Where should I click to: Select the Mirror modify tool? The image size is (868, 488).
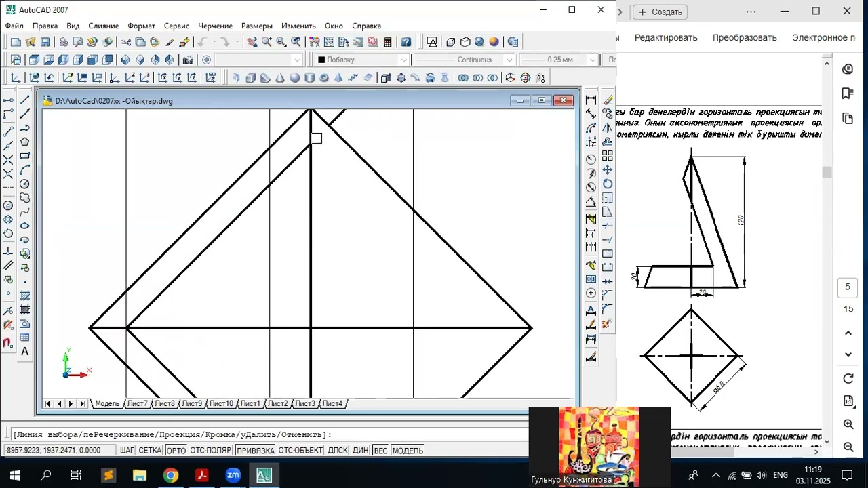tap(607, 127)
